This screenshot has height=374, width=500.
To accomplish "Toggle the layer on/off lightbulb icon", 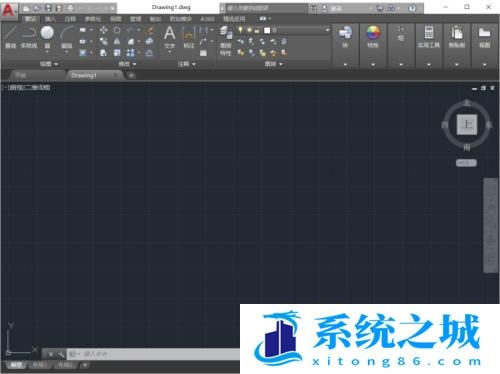I will click(x=240, y=30).
